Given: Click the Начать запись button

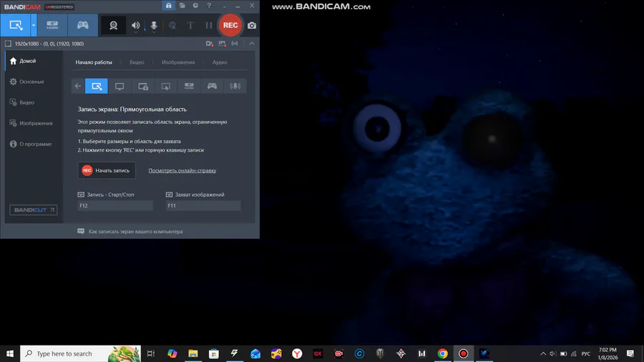Looking at the screenshot, I should 107,170.
